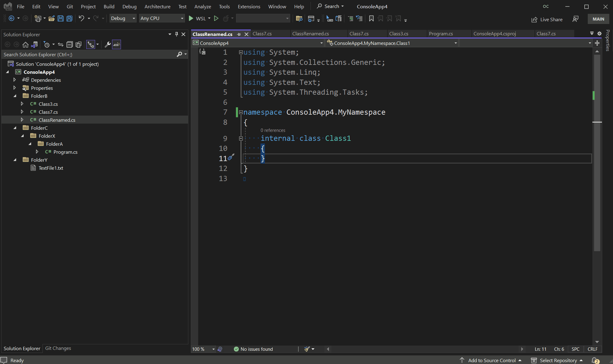Collapse all nodes in Solution Explorer
The height and width of the screenshot is (364, 613).
(70, 44)
